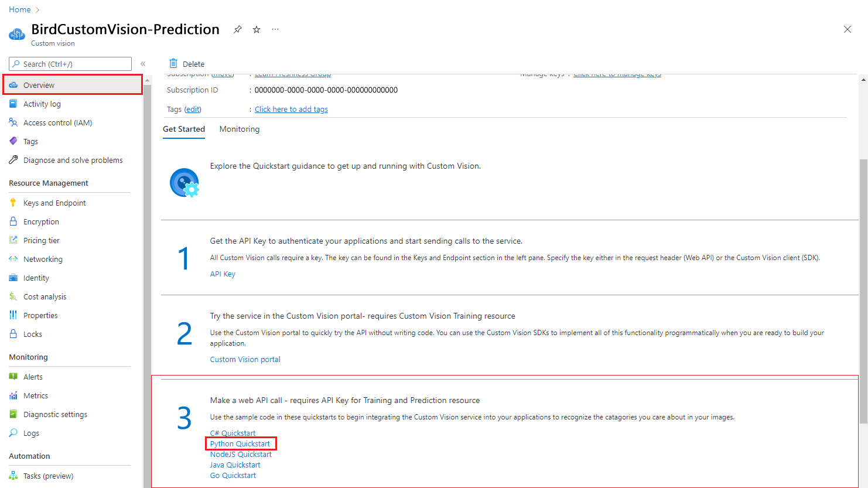The height and width of the screenshot is (488, 868).
Task: Select the Subscription ID value text
Action: pos(326,90)
